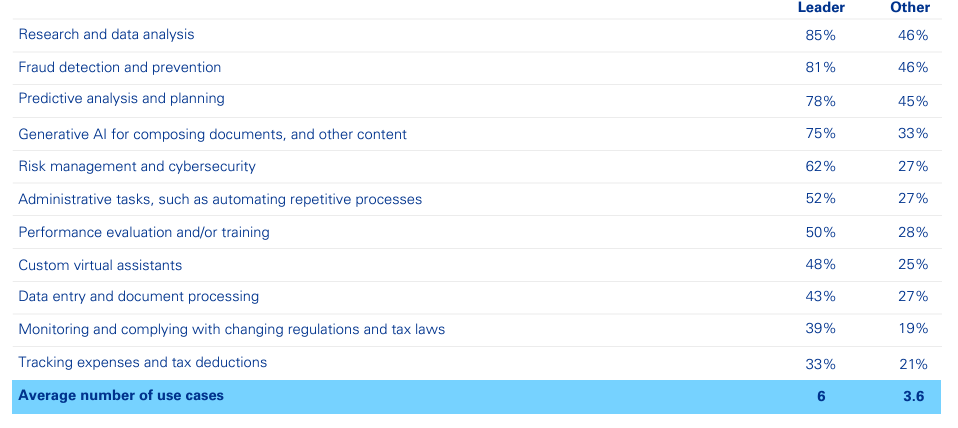Click the 19% Other value for regulations monitoring
Screen dimensions: 958x428
click(x=912, y=329)
